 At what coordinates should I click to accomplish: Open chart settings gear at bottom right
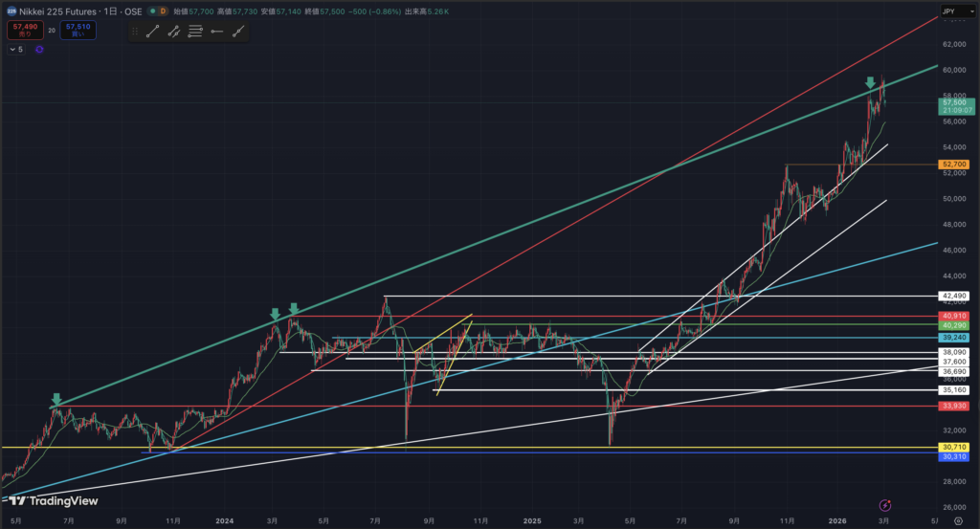click(x=958, y=519)
